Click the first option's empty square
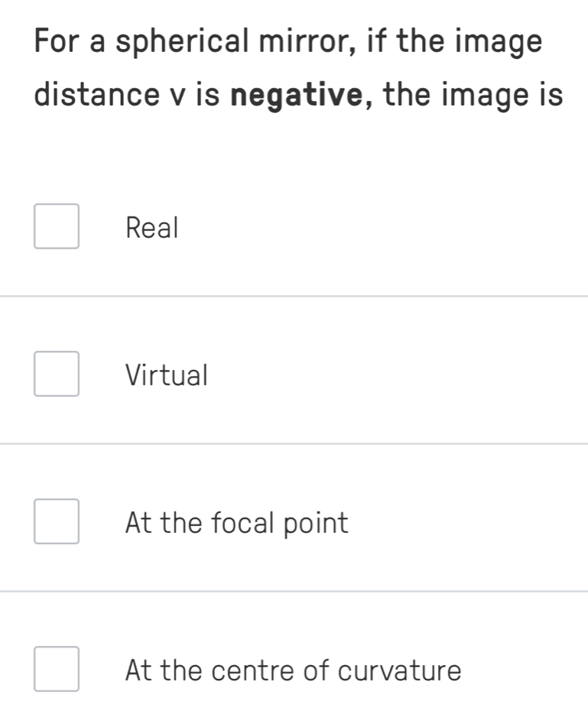Viewport: 588px width, 711px height. click(56, 226)
